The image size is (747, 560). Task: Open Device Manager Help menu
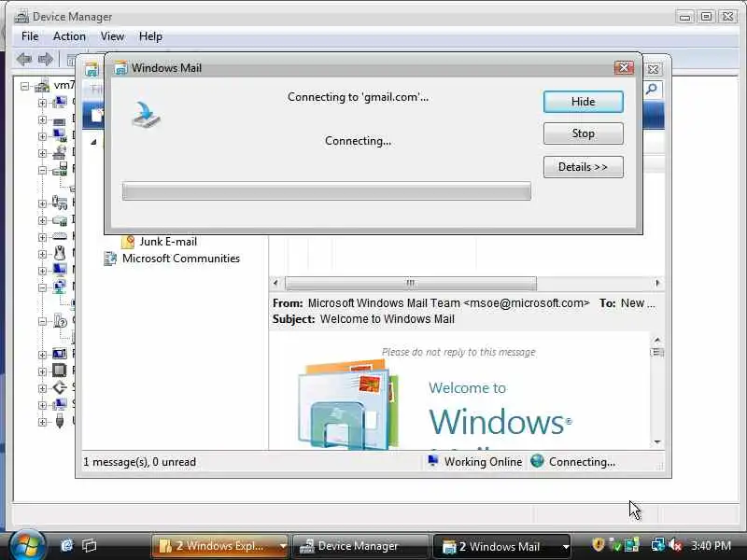pos(150,36)
